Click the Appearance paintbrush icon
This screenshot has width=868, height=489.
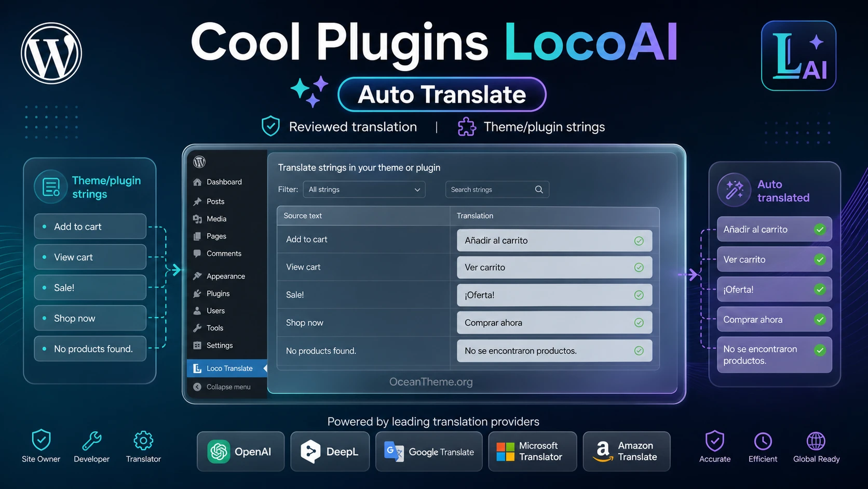click(197, 276)
